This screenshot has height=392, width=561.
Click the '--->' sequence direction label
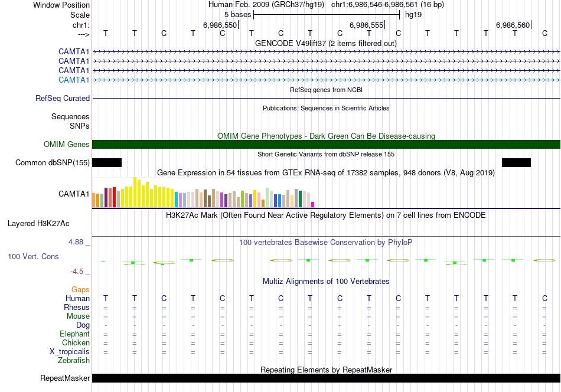tap(84, 34)
